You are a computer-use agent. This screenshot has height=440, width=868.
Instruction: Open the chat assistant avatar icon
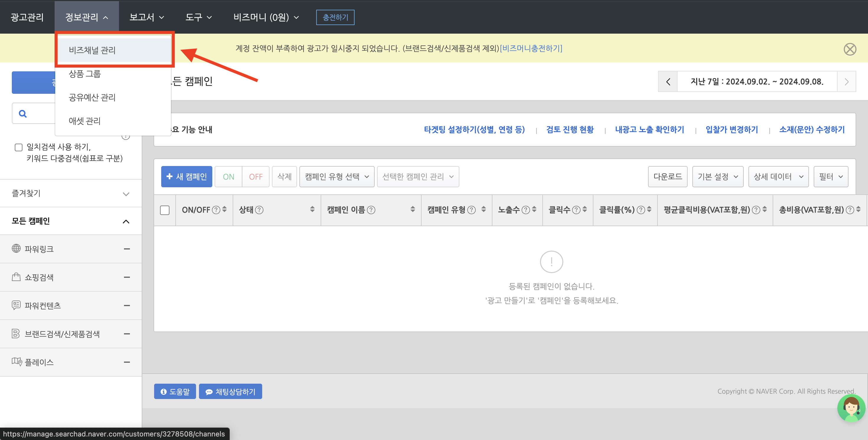click(851, 408)
